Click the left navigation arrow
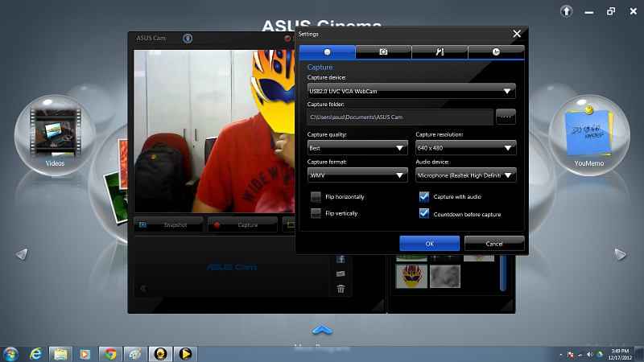644x362 pixels. tap(22, 254)
